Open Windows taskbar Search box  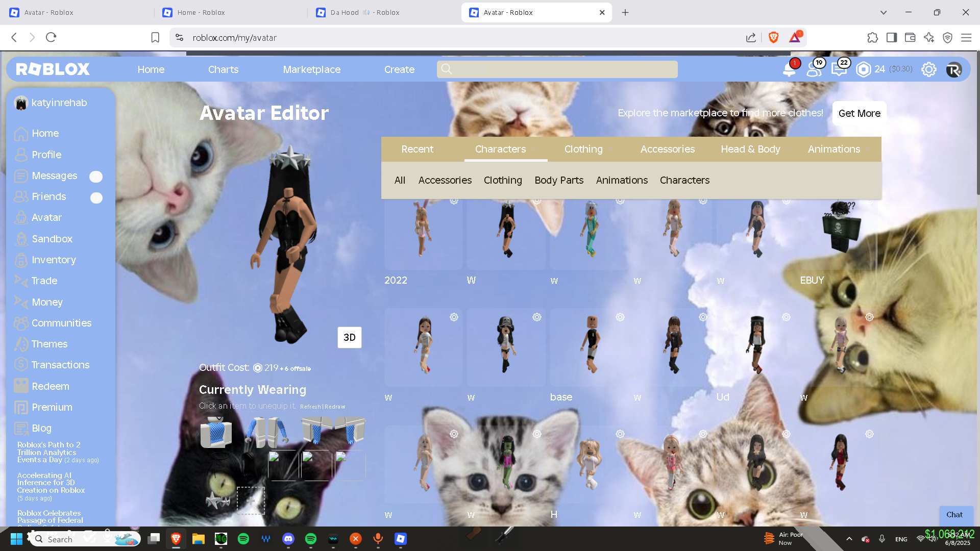click(x=84, y=539)
